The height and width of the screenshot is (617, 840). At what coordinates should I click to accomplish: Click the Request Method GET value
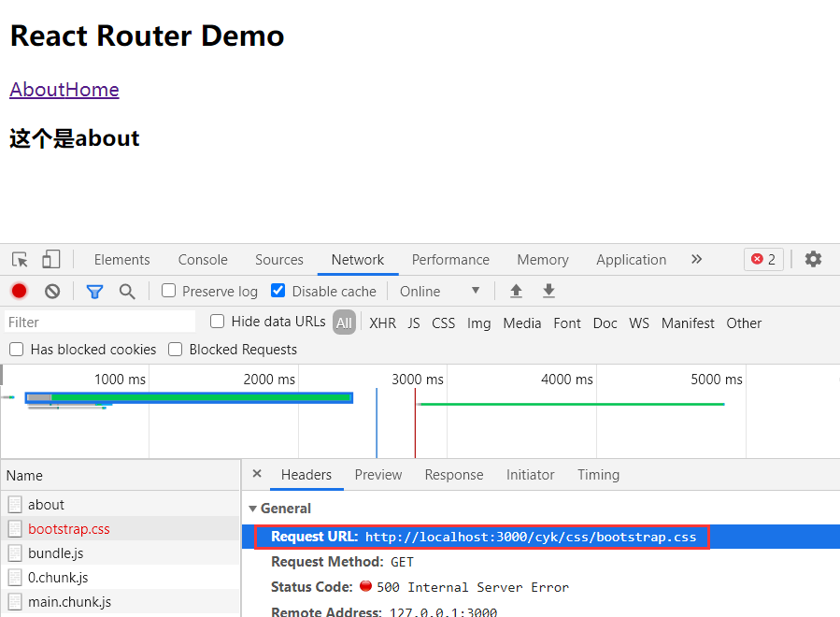coord(402,562)
